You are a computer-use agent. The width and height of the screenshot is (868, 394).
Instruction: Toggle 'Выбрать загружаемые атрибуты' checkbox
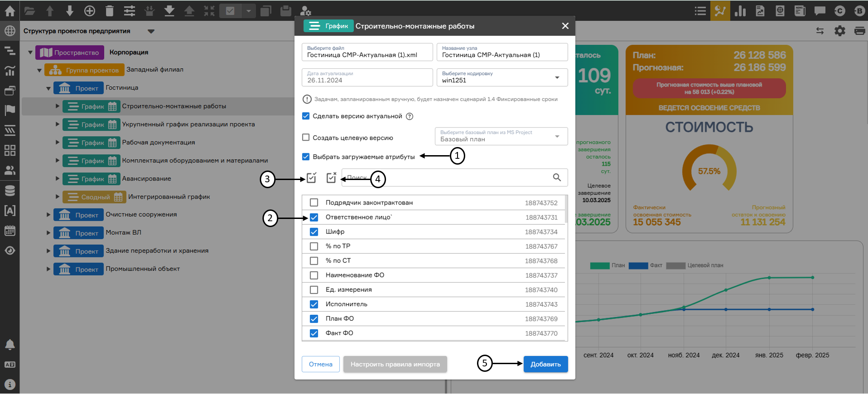306,157
